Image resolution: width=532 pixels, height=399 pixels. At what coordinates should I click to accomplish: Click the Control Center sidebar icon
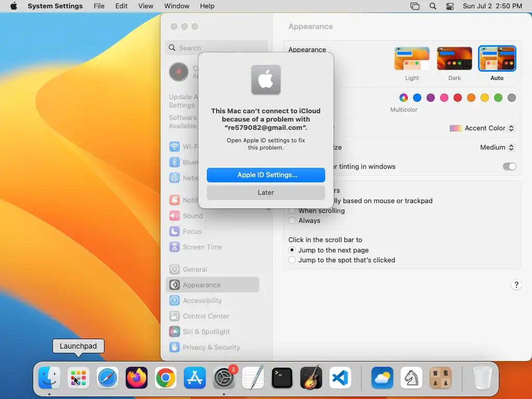[x=175, y=316]
